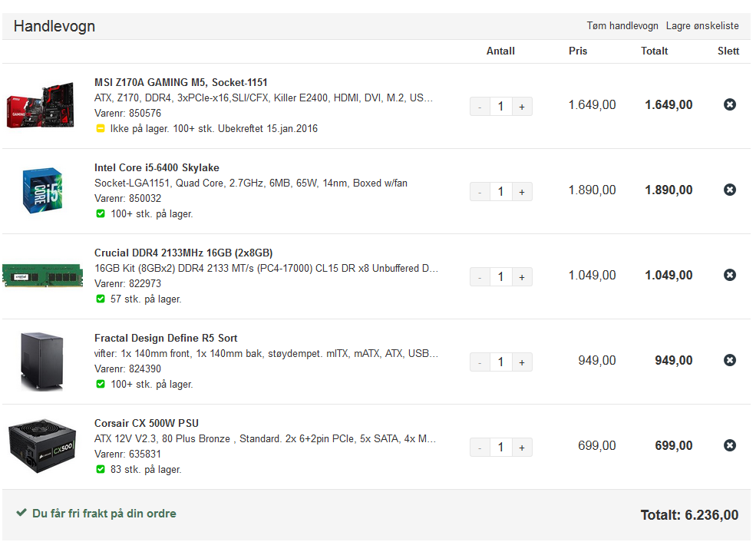Remove Crucial DDR4 16GB from cart

pyautogui.click(x=729, y=276)
